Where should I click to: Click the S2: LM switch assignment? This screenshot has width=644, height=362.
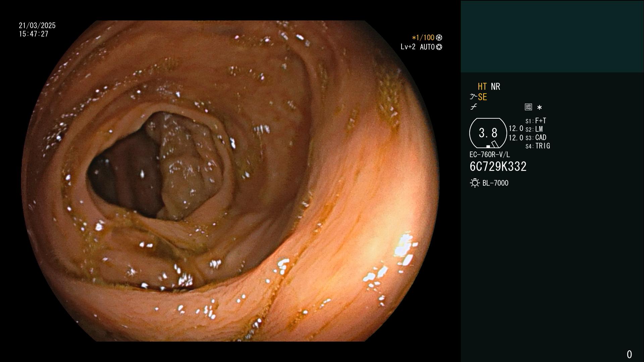click(534, 129)
